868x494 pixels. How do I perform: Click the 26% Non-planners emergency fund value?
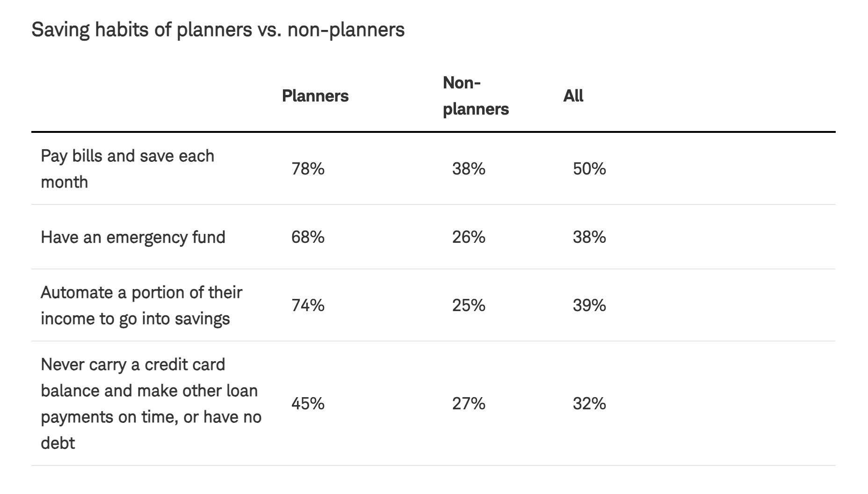point(469,237)
